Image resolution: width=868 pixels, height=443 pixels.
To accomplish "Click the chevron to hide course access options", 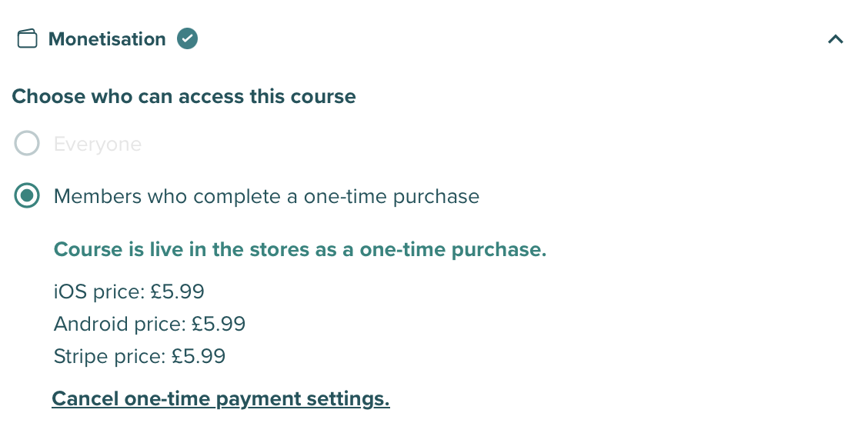I will pyautogui.click(x=836, y=39).
